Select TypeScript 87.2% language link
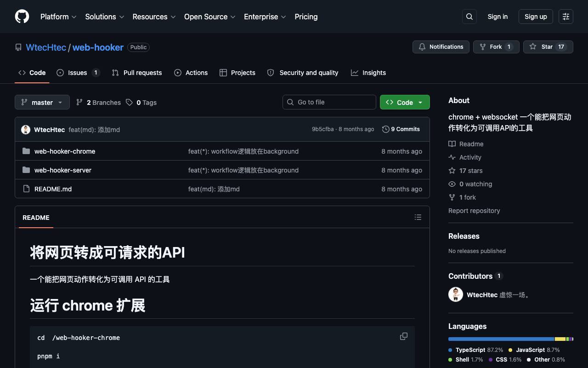Image resolution: width=588 pixels, height=368 pixels. (x=476, y=350)
